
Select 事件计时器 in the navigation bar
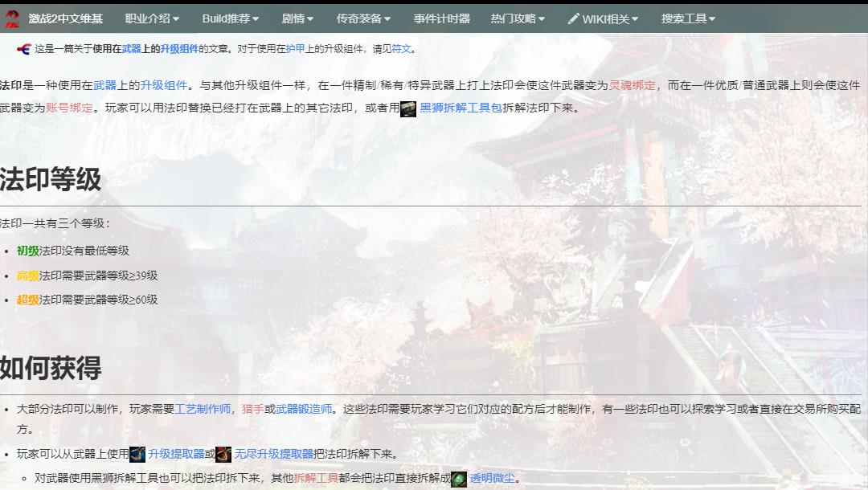point(440,18)
